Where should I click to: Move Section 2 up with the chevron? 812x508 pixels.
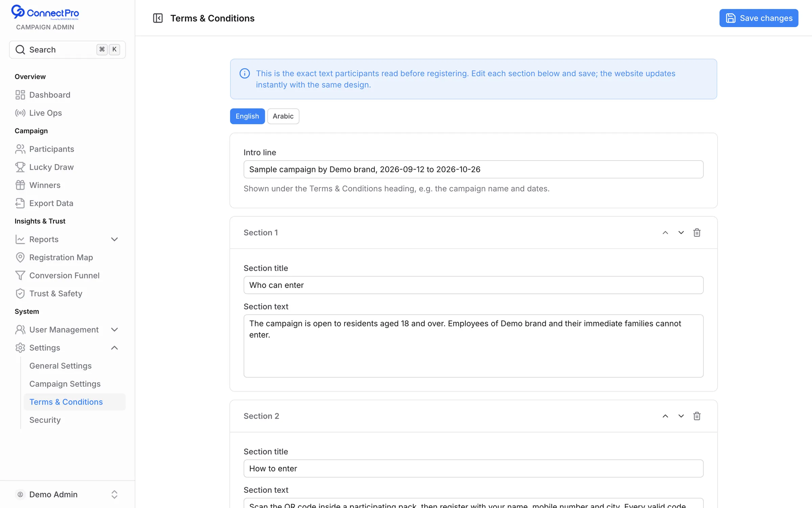point(665,416)
